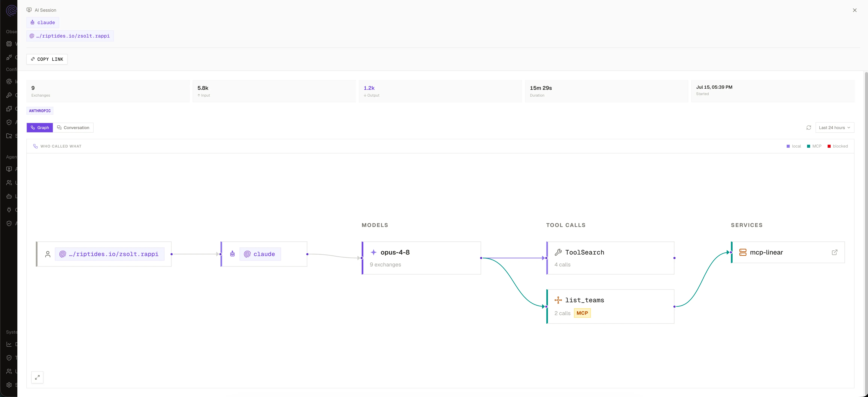Click the 'MODELS' column heading
Image resolution: width=868 pixels, height=397 pixels.
pyautogui.click(x=375, y=225)
